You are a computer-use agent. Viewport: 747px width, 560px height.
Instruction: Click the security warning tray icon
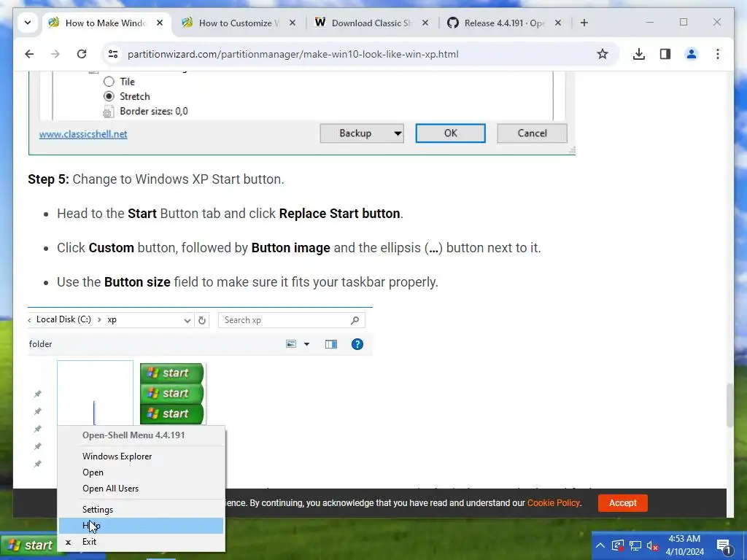tap(617, 545)
